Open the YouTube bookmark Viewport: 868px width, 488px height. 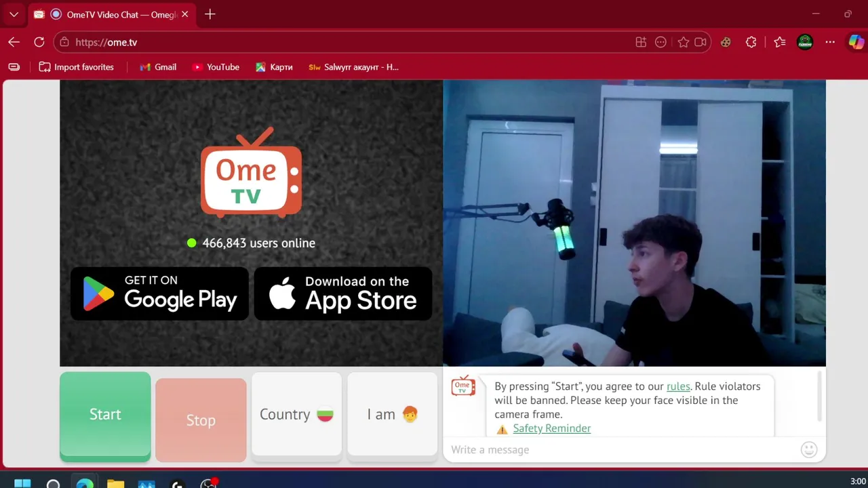tap(216, 67)
